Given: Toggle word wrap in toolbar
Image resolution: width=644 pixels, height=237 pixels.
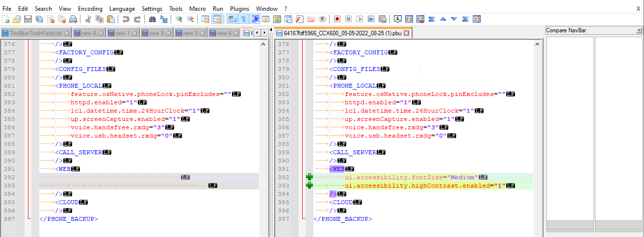Looking at the screenshot, I should point(232,19).
